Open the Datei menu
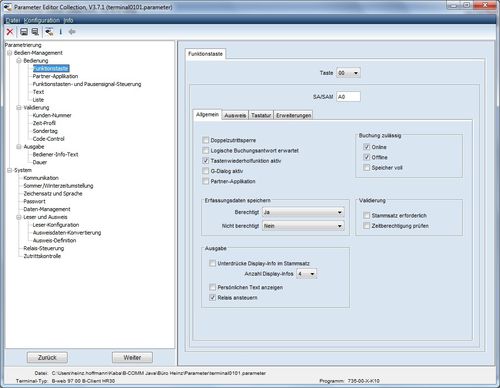The height and width of the screenshot is (388, 500). point(13,20)
